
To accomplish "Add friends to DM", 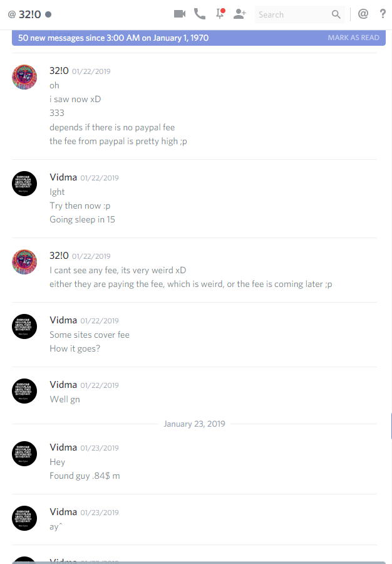I will 240,14.
